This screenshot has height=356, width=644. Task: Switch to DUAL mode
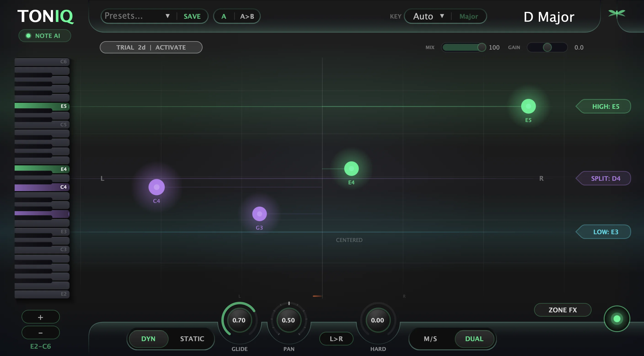474,339
